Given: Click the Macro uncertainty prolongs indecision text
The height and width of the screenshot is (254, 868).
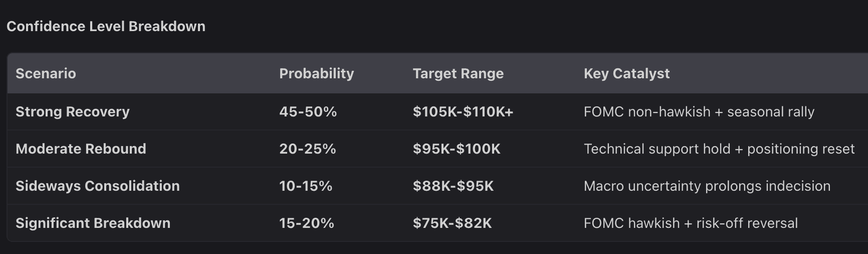Looking at the screenshot, I should pyautogui.click(x=707, y=186).
